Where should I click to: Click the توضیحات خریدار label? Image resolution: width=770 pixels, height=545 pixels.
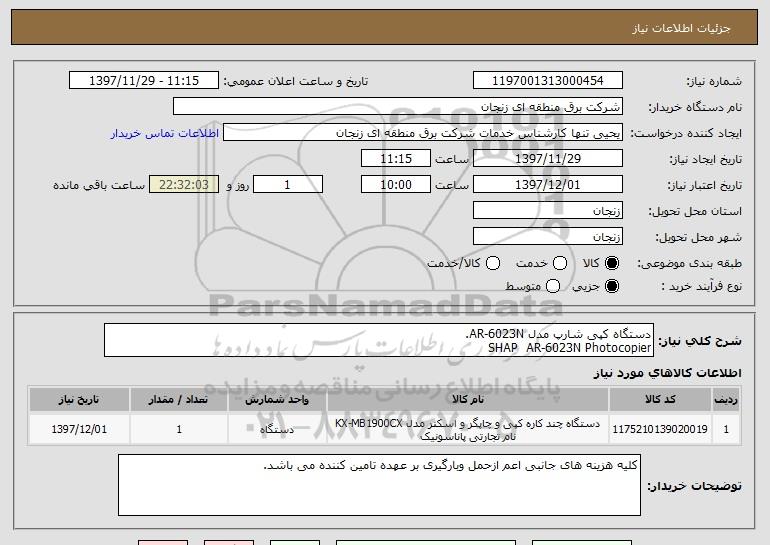(694, 486)
